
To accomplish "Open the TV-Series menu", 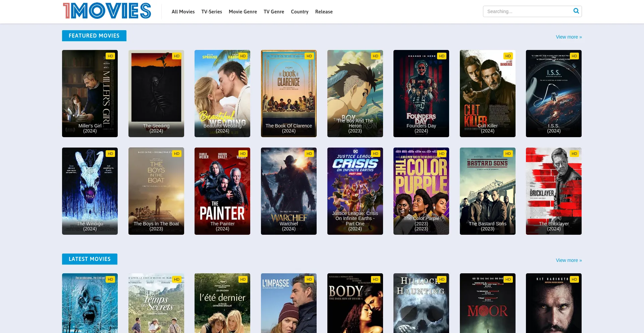I will pyautogui.click(x=212, y=12).
